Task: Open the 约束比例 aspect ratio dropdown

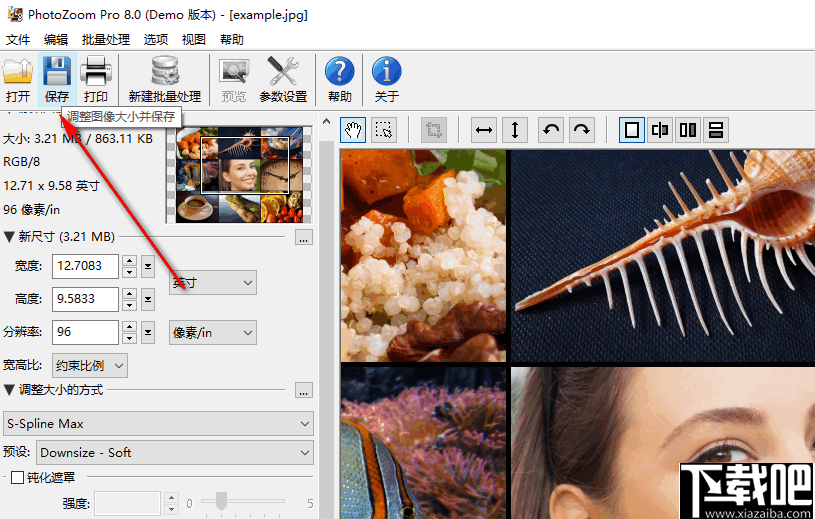Action: click(x=90, y=366)
